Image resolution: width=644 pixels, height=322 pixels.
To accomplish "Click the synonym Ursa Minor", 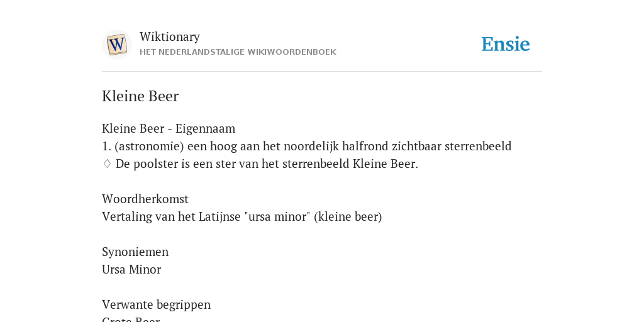I will (x=131, y=269).
